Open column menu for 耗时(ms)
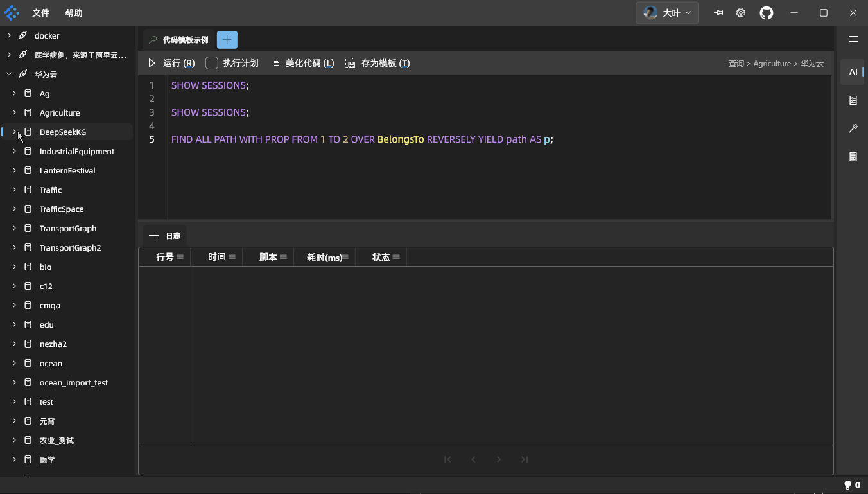The height and width of the screenshot is (494, 868). click(345, 257)
